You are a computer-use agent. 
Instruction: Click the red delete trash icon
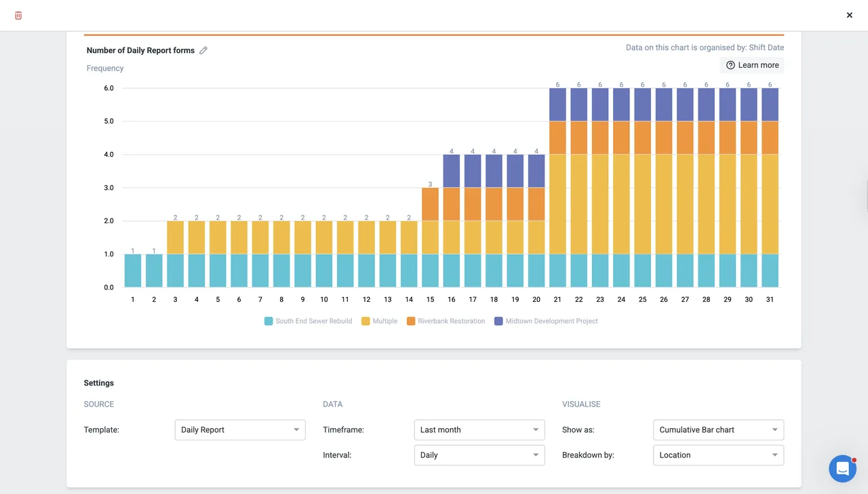[x=18, y=15]
